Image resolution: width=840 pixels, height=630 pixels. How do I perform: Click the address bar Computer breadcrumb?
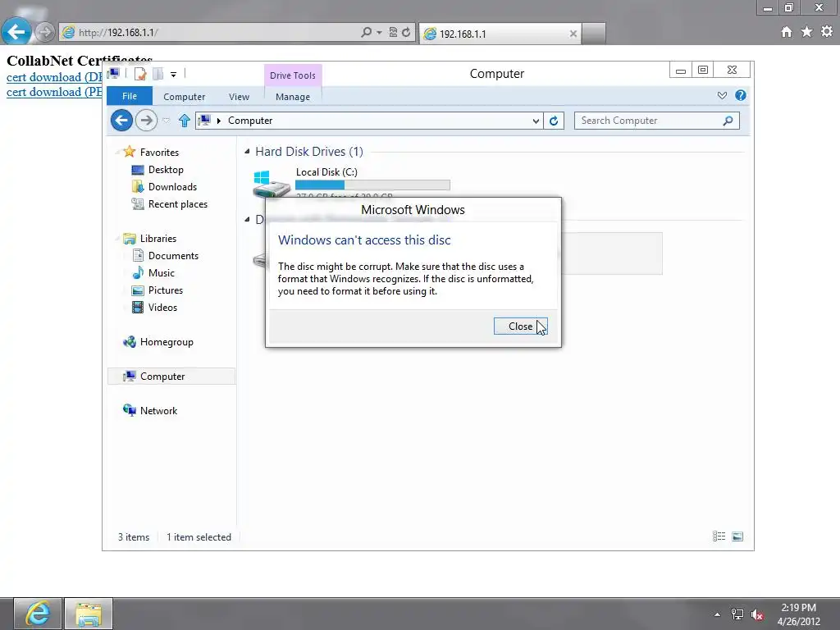coord(250,121)
